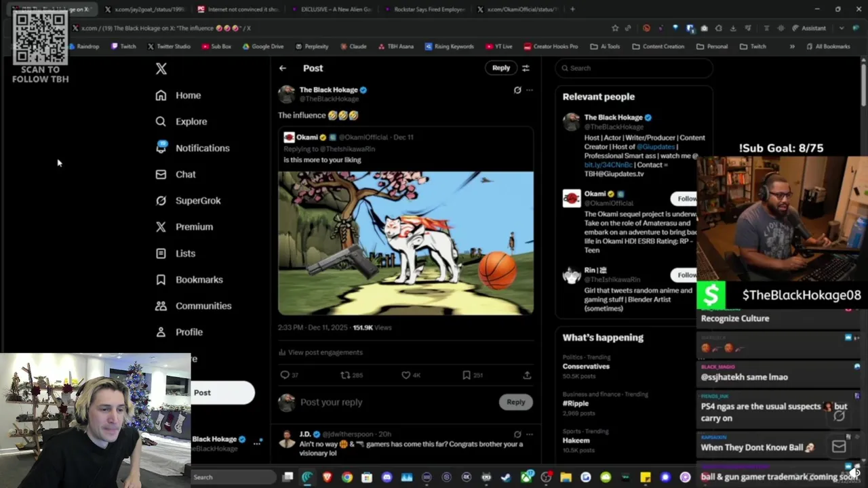Switch to the x.com/OkamiOfficial status tab
The width and height of the screenshot is (868, 488).
click(517, 9)
